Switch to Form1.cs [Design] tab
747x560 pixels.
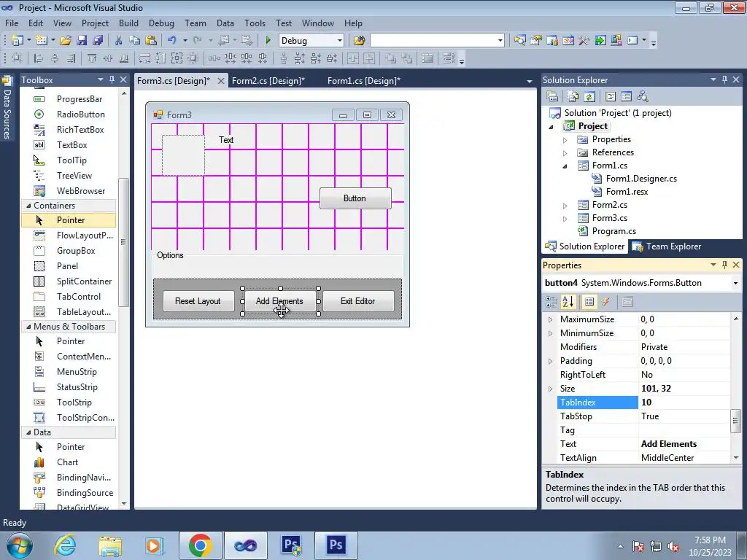[x=364, y=80]
